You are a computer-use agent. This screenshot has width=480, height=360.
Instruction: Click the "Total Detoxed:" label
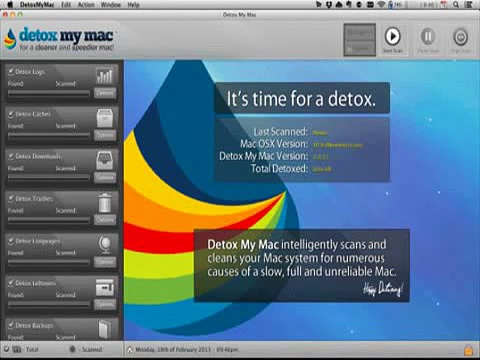[279, 169]
